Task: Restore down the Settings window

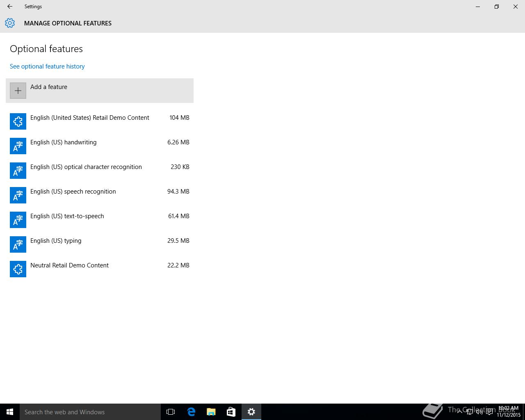Action: pyautogui.click(x=497, y=7)
